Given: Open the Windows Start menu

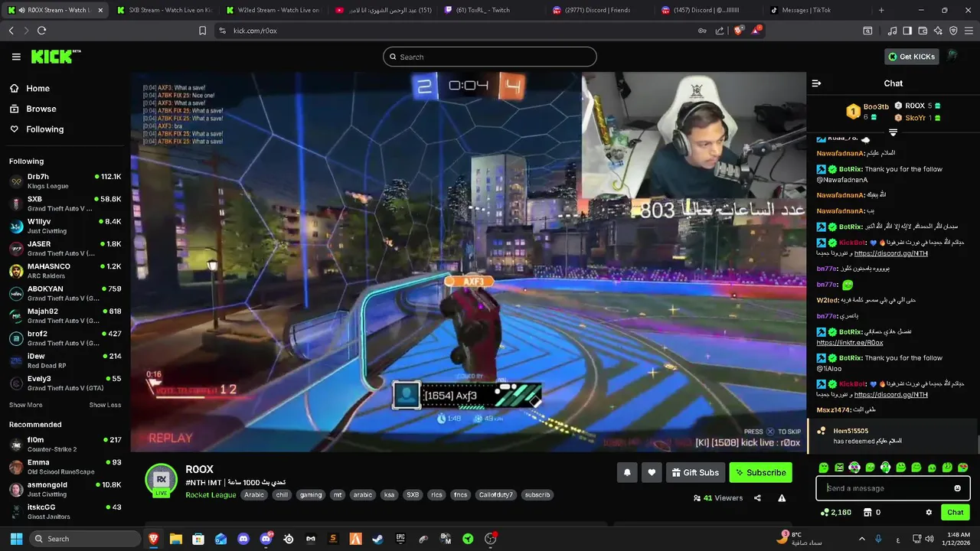Looking at the screenshot, I should pos(16,539).
